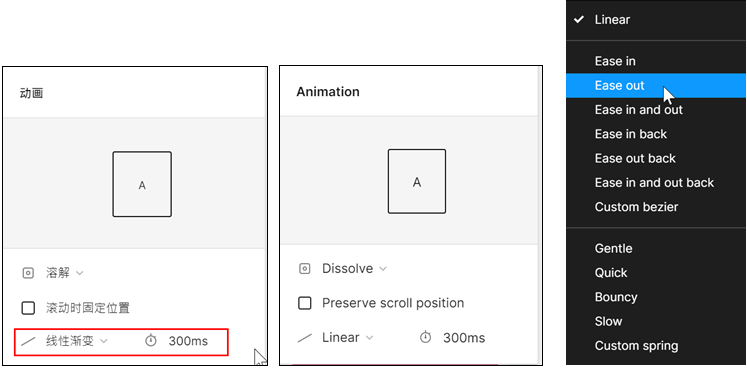The width and height of the screenshot is (747, 368).
Task: Expand the 溶解 transition dropdown
Action: (x=65, y=273)
